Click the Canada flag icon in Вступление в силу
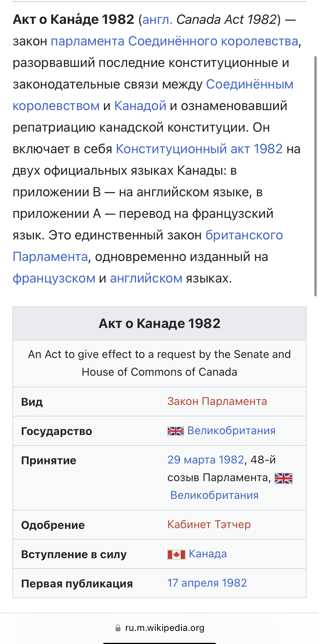 176,554
